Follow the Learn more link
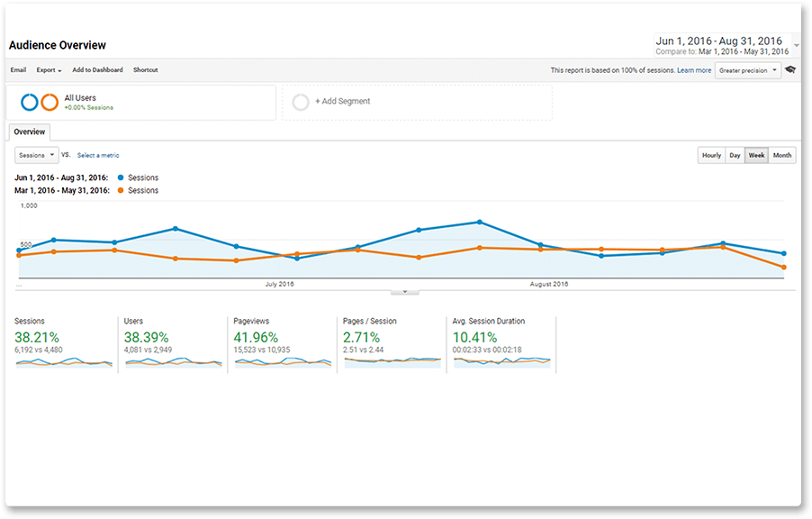 coord(694,70)
